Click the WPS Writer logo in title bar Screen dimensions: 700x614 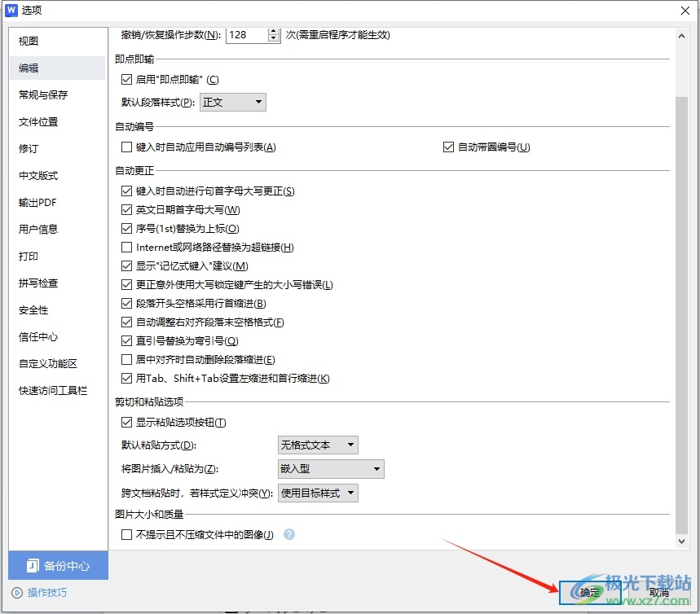(x=11, y=10)
